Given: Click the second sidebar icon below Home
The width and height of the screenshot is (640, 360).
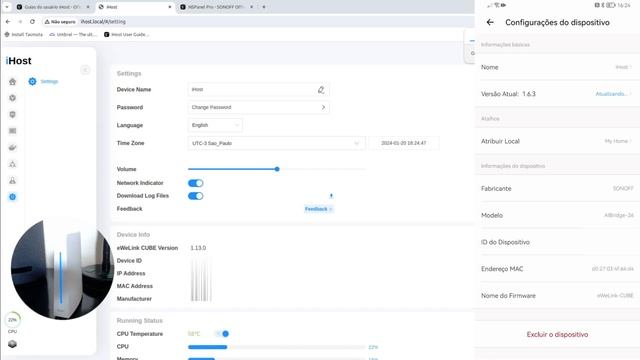Looking at the screenshot, I should click(x=13, y=98).
